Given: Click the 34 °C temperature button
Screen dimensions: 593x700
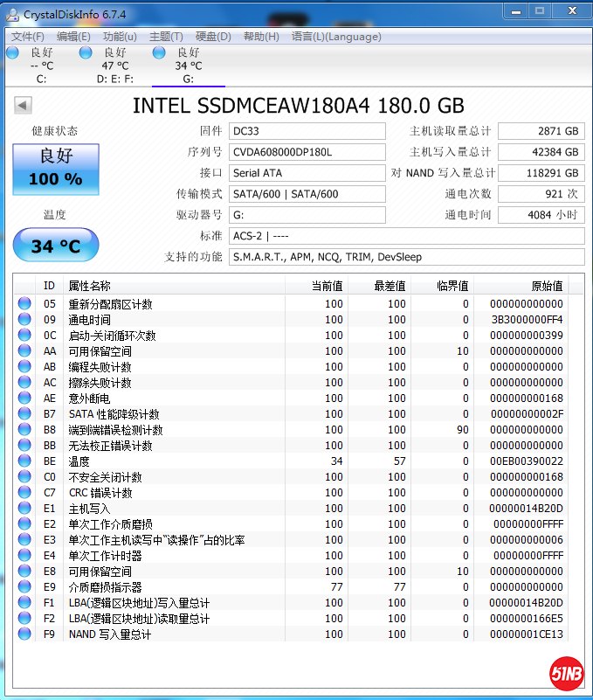Looking at the screenshot, I should 56,246.
